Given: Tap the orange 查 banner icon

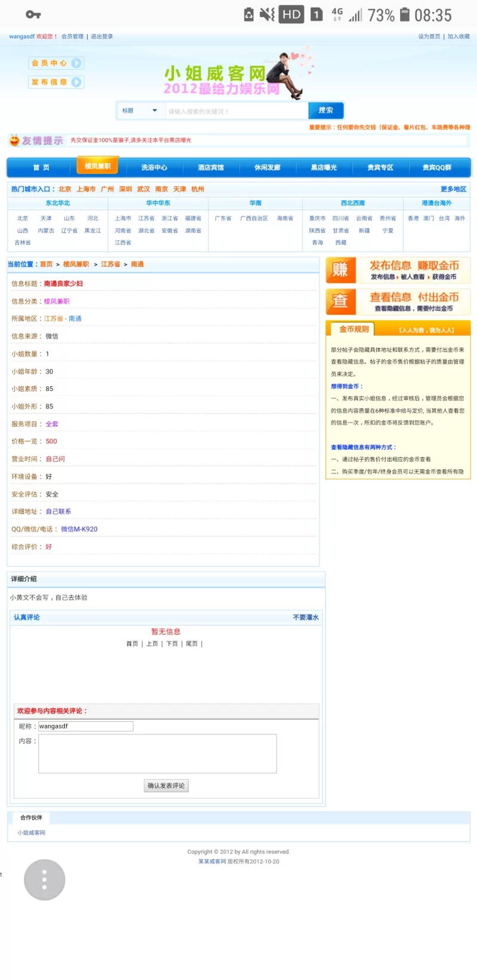Looking at the screenshot, I should pos(340,302).
